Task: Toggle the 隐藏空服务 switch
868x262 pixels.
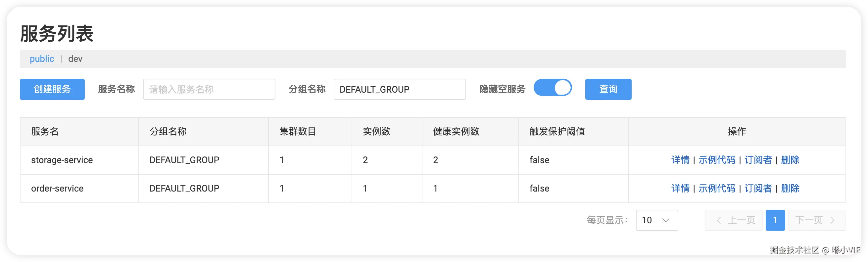Action: pos(553,88)
